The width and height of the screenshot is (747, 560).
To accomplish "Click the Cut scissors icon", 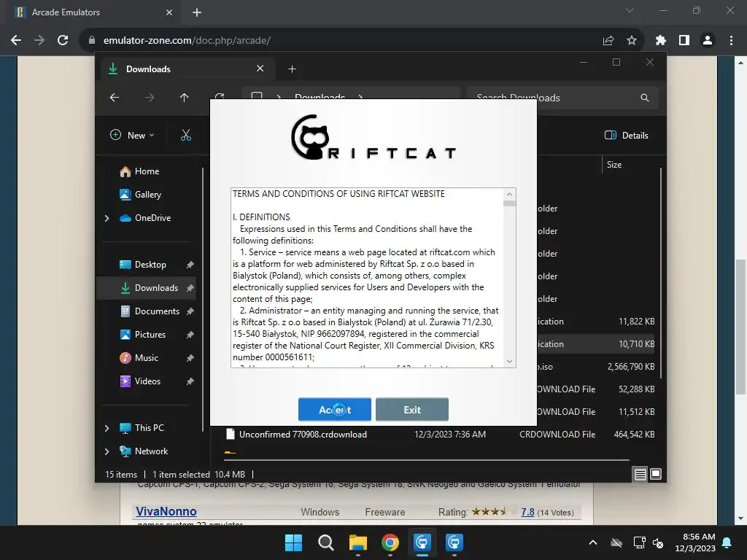I will 186,135.
